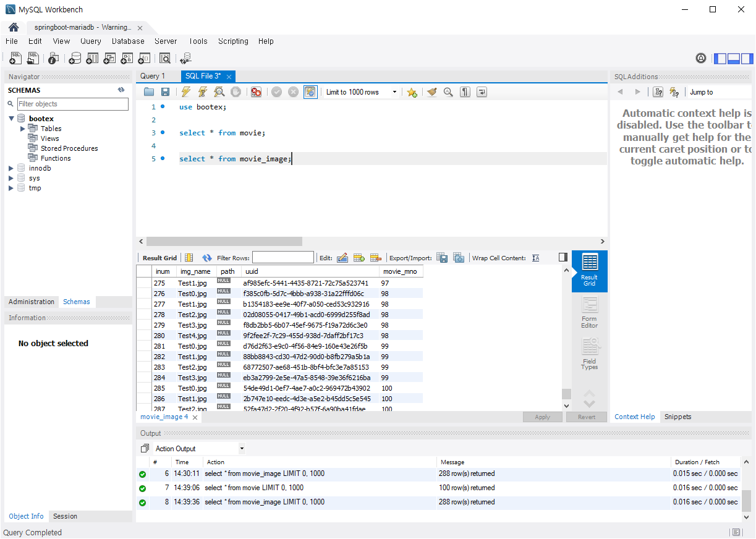Open find panel magnifier icon
Image resolution: width=756 pixels, height=539 pixels.
click(x=448, y=91)
